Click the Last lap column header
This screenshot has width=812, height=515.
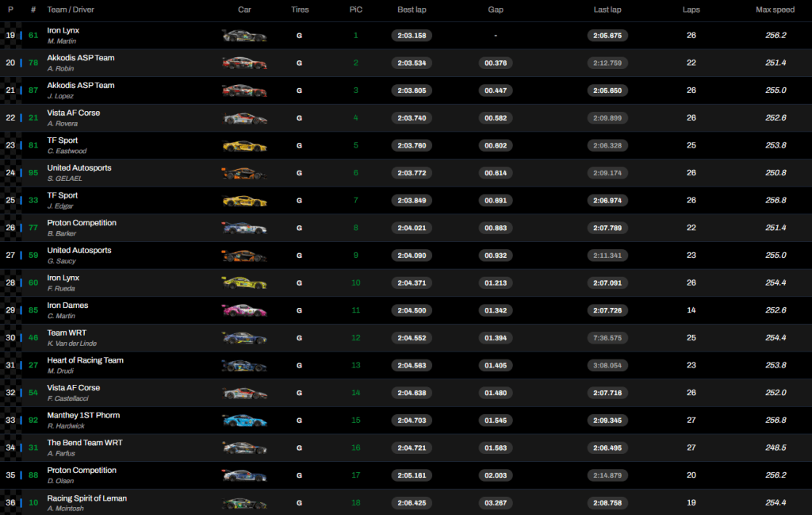click(607, 10)
